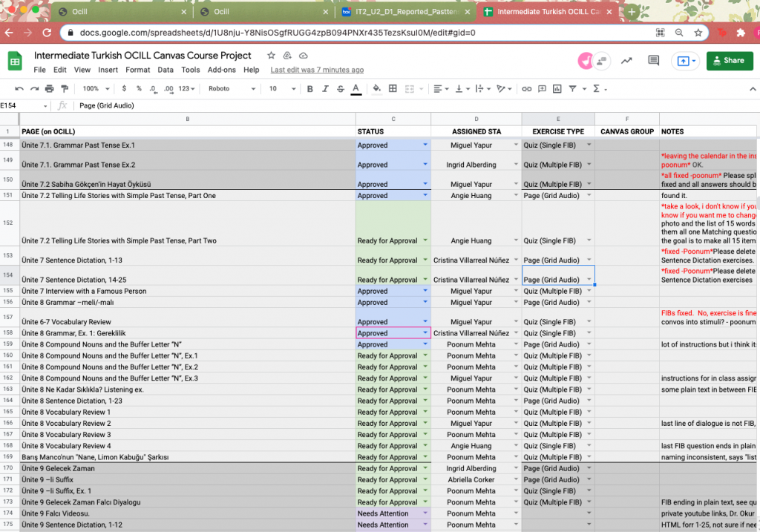
Task: Insert a comment from the toolbar
Action: pyautogui.click(x=542, y=89)
